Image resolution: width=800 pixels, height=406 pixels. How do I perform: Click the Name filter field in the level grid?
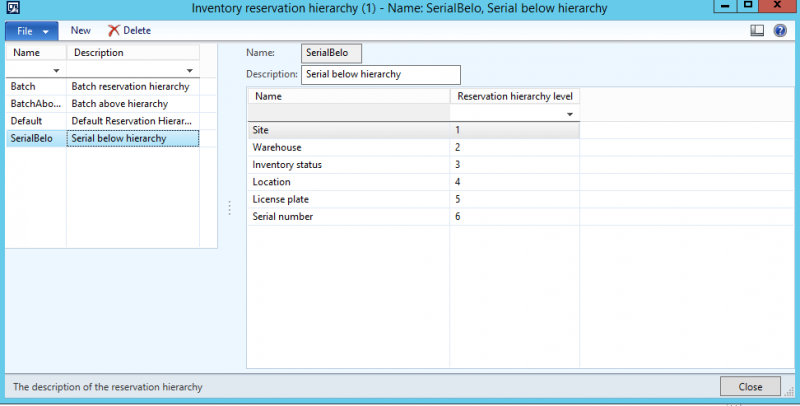[x=348, y=113]
